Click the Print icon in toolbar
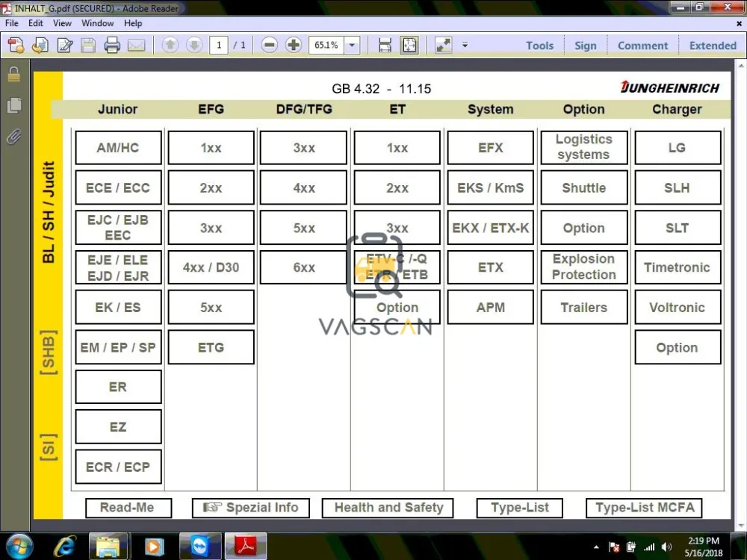747x560 pixels. [x=112, y=46]
